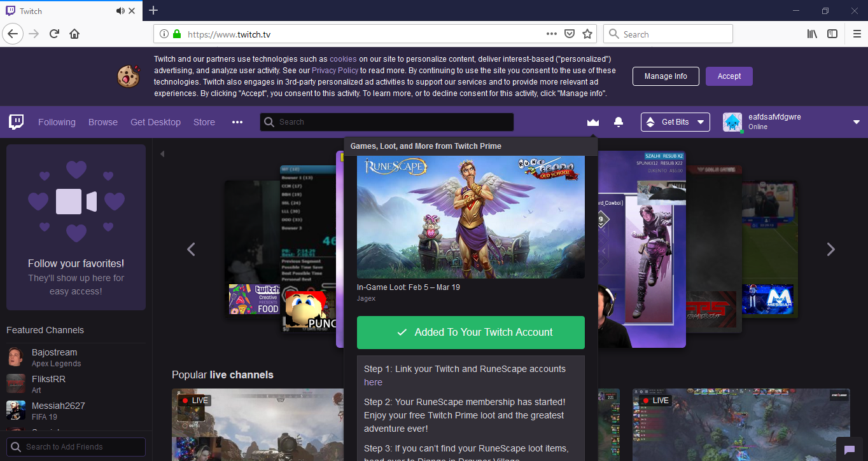This screenshot has width=868, height=461.
Task: Open the Twitch Creative FOOD carousel stream
Action: tap(255, 299)
